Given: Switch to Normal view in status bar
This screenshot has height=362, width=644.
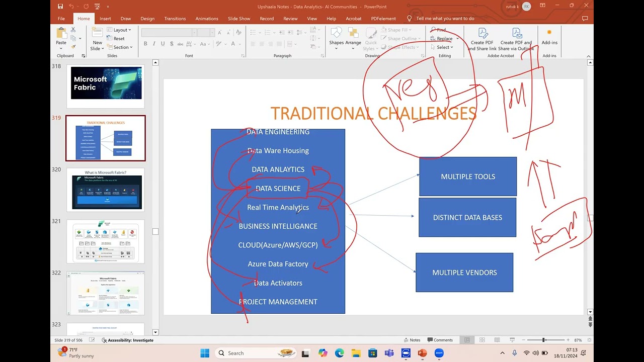Looking at the screenshot, I should click(467, 340).
